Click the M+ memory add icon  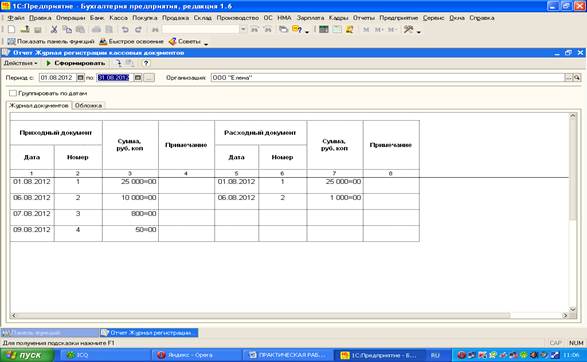pos(378,29)
